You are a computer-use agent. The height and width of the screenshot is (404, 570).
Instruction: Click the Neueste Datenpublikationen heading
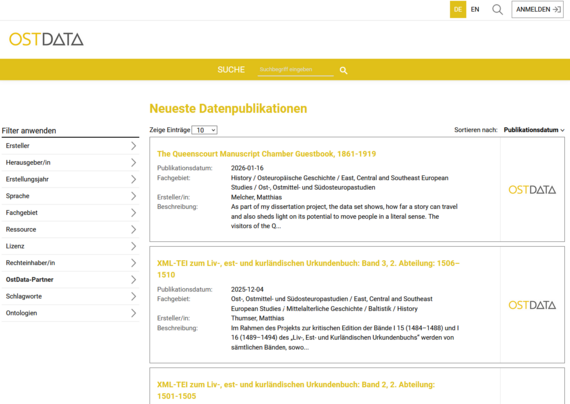(228, 108)
